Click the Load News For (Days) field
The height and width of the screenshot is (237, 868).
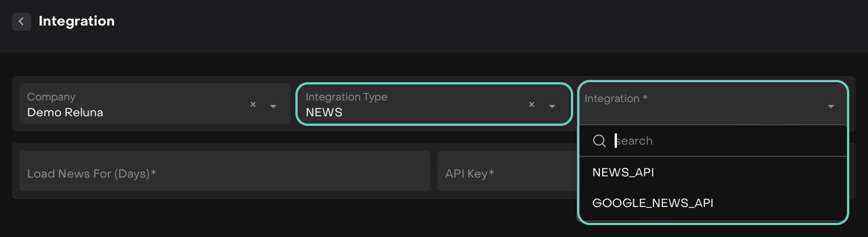pos(224,173)
